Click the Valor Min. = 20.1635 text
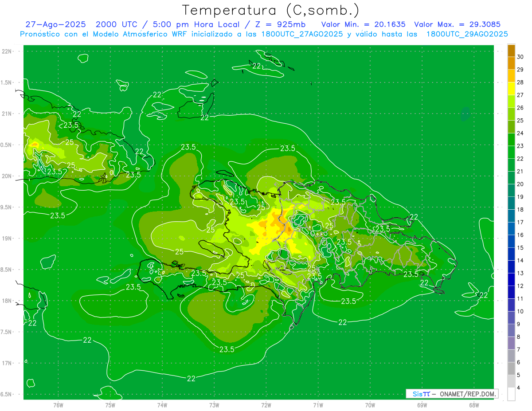532x411 pixels. (363, 25)
